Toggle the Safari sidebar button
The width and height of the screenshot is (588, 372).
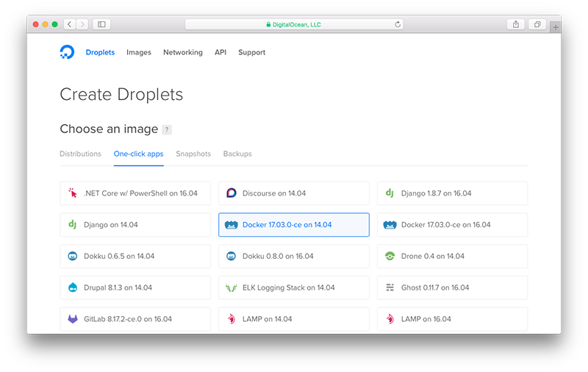(101, 24)
